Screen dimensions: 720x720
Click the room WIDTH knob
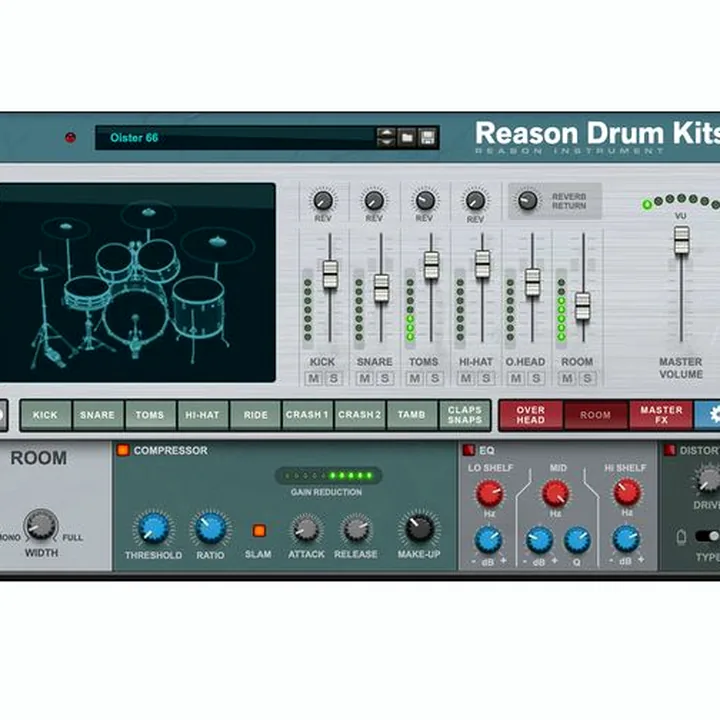pyautogui.click(x=41, y=525)
